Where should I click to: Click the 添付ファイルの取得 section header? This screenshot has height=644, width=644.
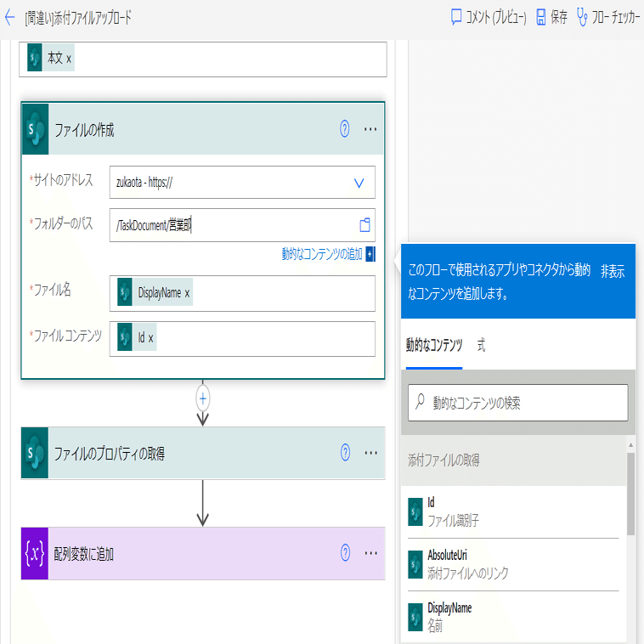513,460
